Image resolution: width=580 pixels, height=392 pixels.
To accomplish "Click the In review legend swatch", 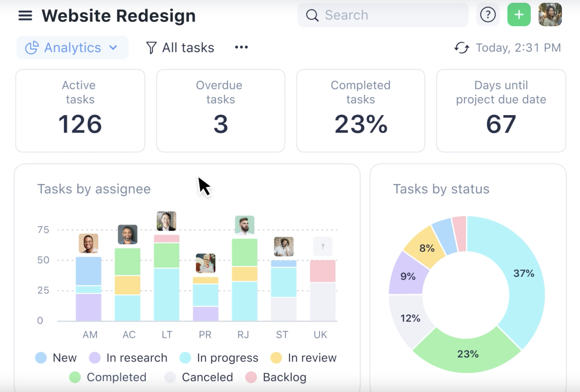I will (x=276, y=358).
